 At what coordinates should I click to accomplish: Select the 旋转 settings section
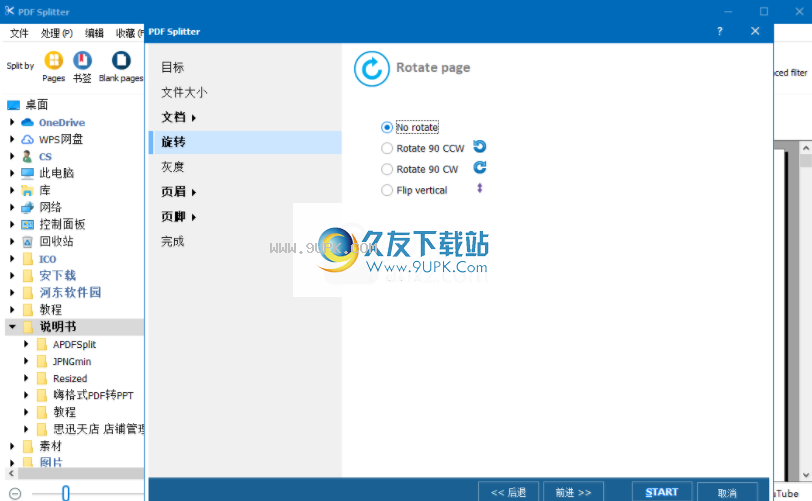tap(245, 142)
